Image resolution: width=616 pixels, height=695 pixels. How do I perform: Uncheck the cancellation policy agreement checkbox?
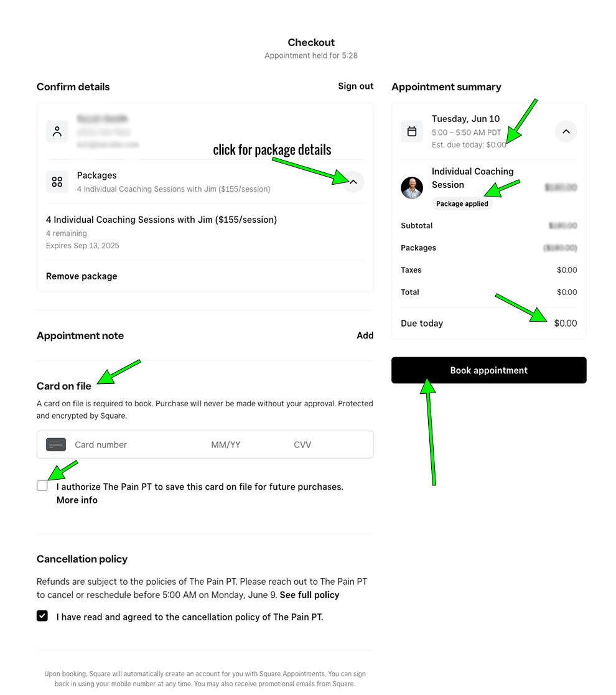pos(42,616)
